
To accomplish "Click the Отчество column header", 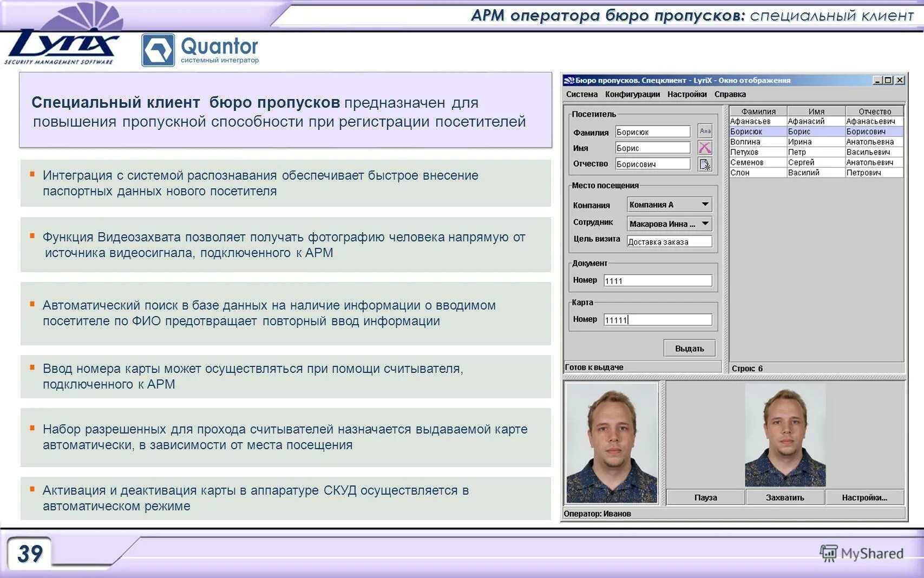I will 874,111.
